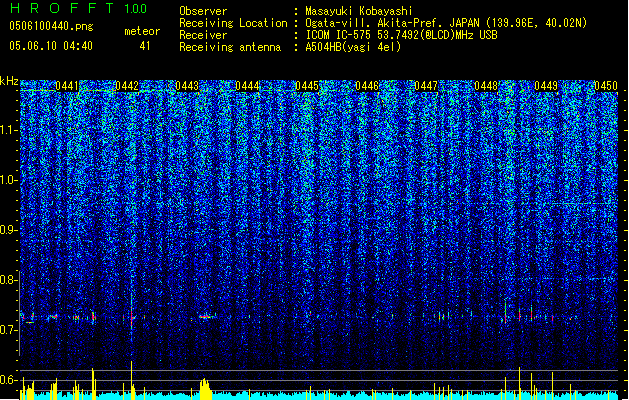This screenshot has height=400, width=629.
Task: Click the 0.8 kHz axis tick label
Action: click(x=9, y=280)
